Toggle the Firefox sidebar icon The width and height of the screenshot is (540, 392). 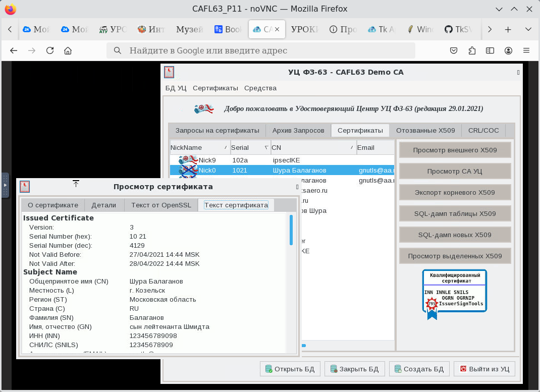coord(490,50)
